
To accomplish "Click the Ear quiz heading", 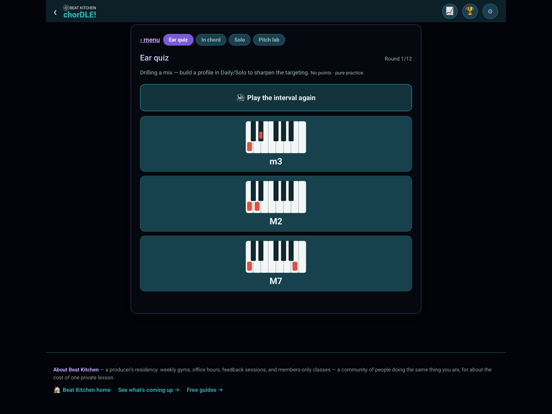I will point(154,58).
